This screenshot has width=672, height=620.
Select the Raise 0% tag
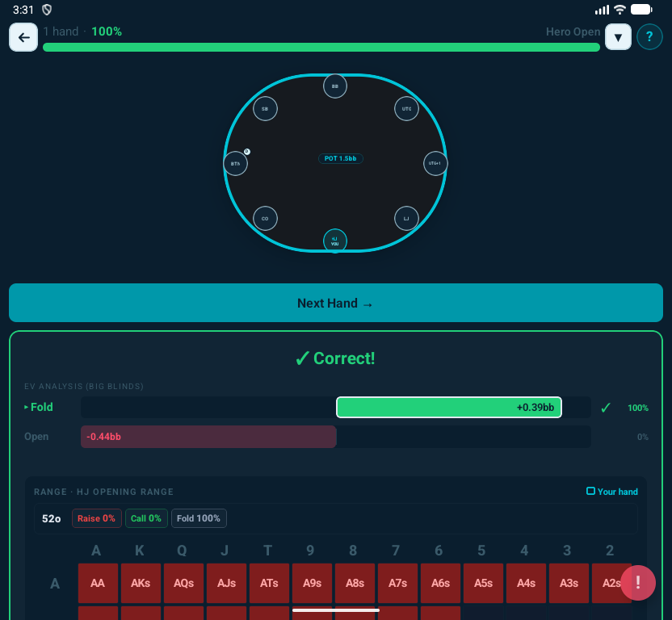point(96,518)
